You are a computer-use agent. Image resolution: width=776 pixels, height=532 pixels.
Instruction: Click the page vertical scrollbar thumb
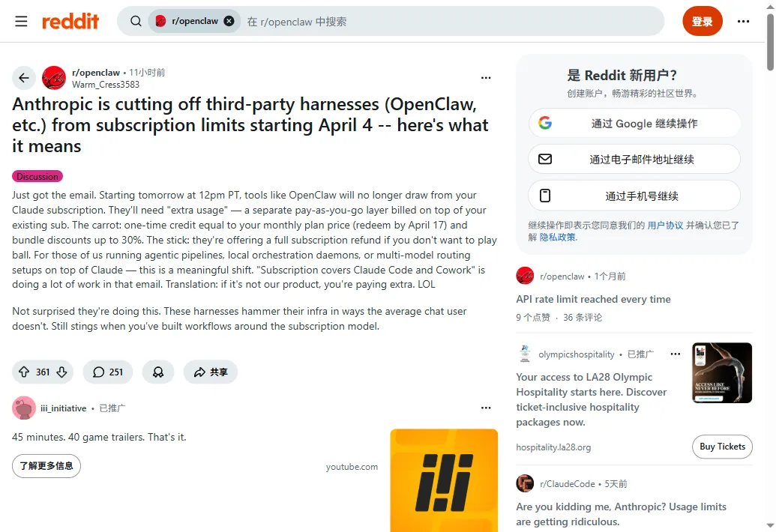[771, 42]
